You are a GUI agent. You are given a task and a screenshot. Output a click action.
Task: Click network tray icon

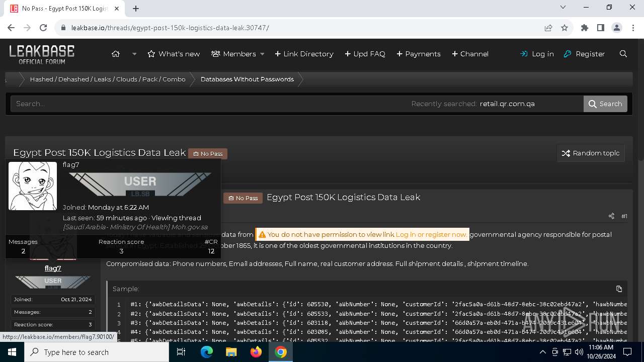pos(567,352)
